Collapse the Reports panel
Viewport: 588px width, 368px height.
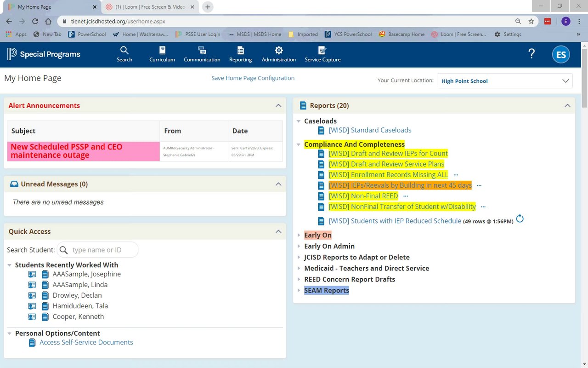coord(567,106)
